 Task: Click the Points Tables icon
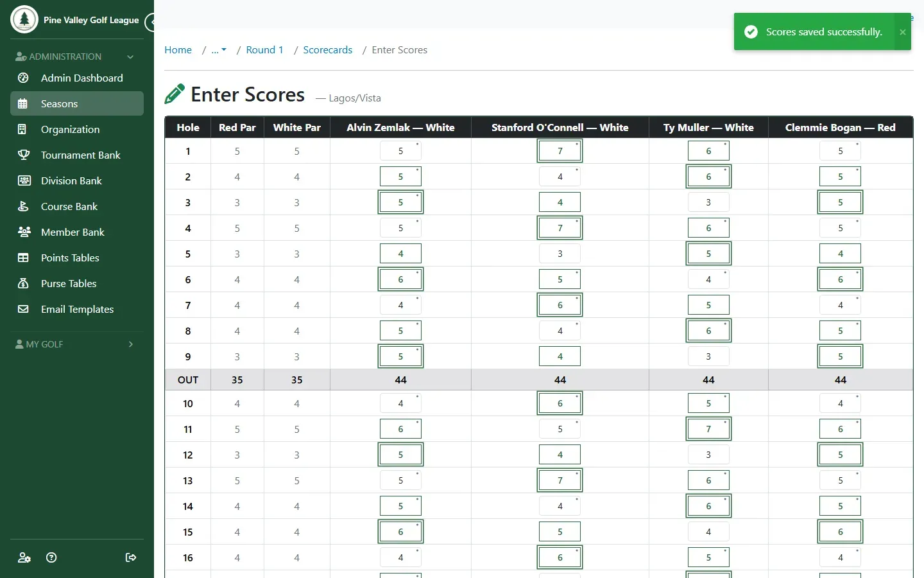pyautogui.click(x=23, y=258)
